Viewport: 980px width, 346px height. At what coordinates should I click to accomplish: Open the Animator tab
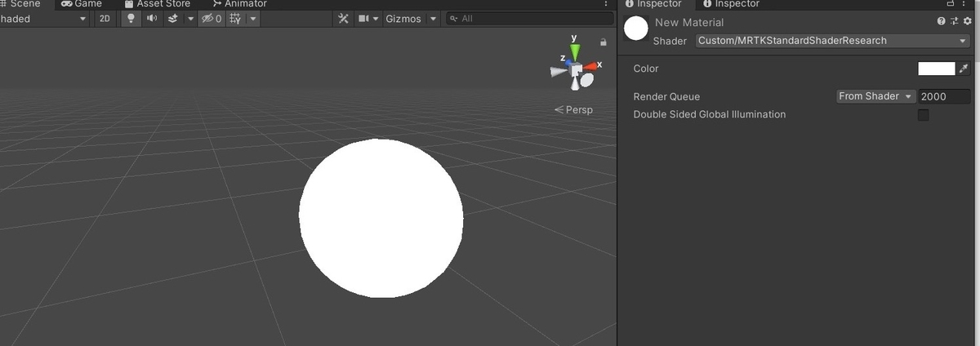[x=240, y=4]
